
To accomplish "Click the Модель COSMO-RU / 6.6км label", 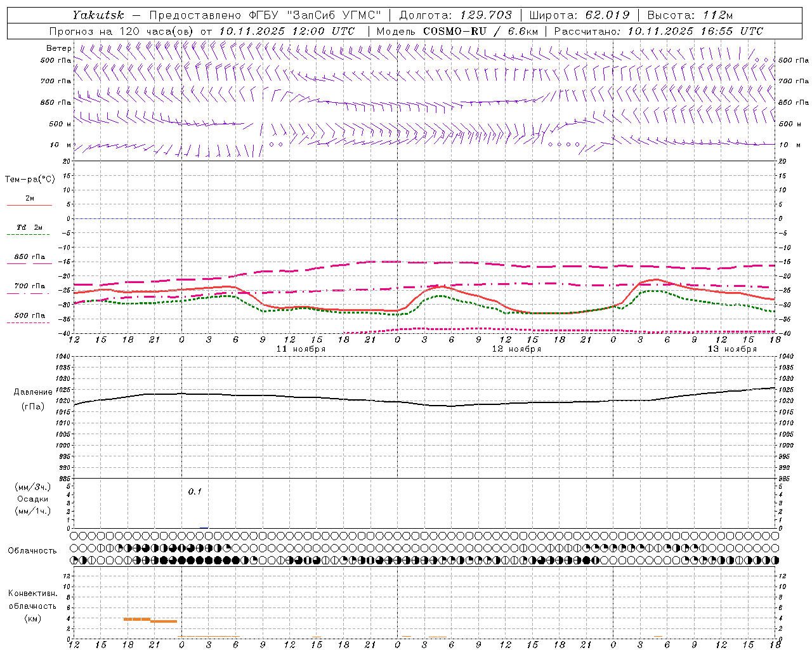I will [457, 31].
